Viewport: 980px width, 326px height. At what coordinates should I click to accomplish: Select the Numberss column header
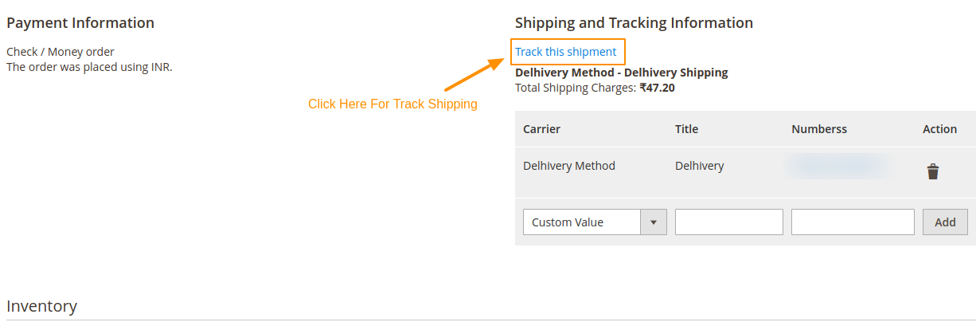(x=819, y=129)
